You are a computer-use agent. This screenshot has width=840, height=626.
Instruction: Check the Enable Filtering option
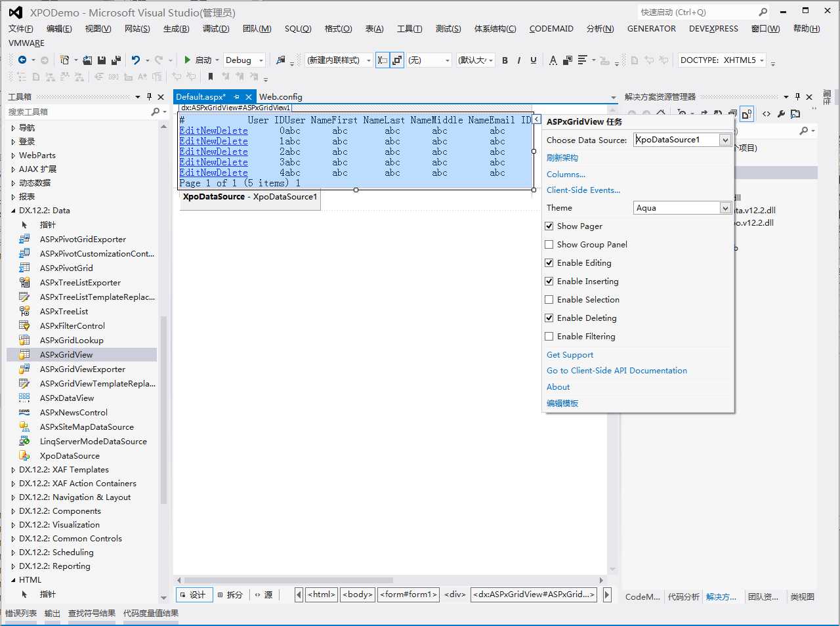click(549, 337)
